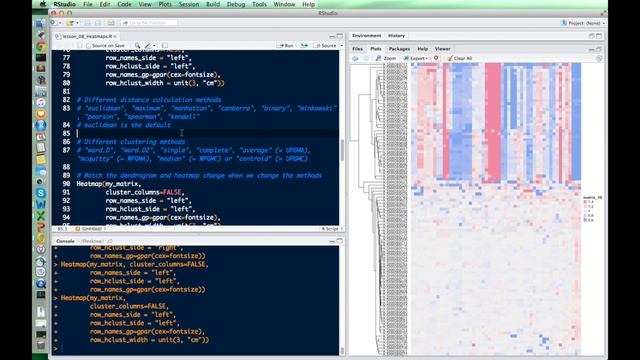Restore the Environment pane size icon
The height and width of the screenshot is (360, 640).
pyautogui.click(x=591, y=36)
